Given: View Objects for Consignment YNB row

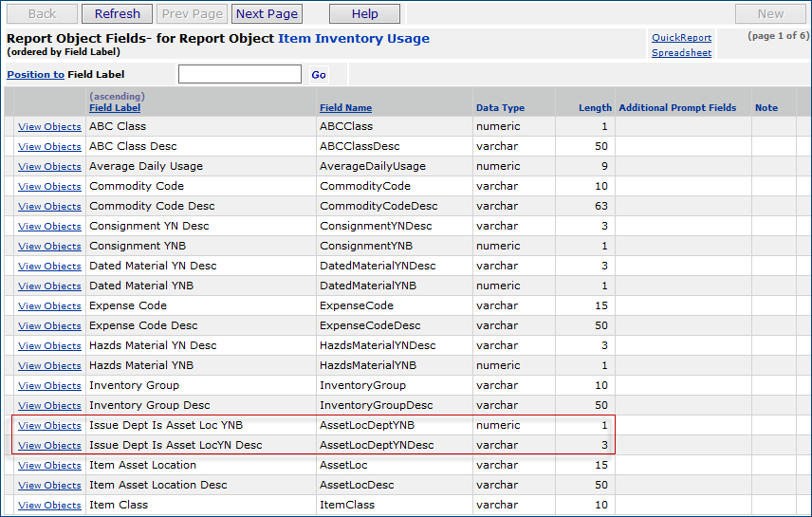Looking at the screenshot, I should coord(49,247).
